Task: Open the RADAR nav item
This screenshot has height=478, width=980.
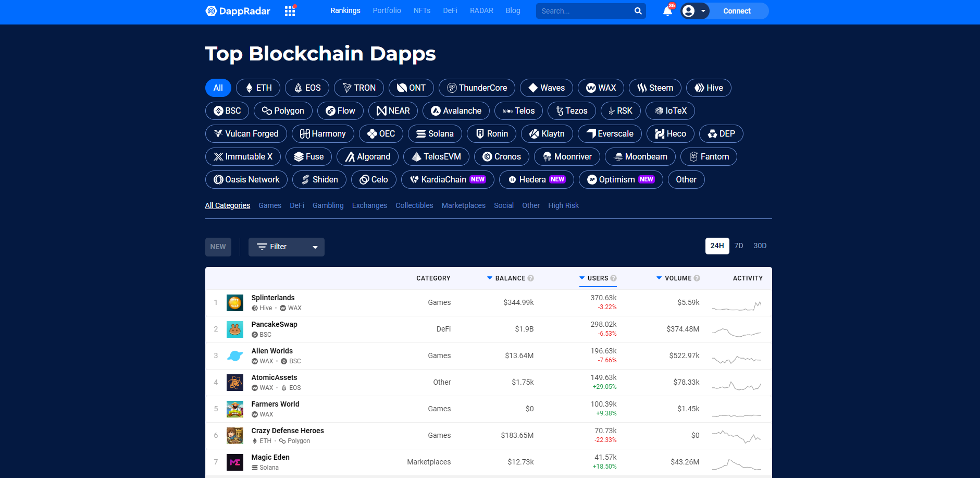Action: 481,10
